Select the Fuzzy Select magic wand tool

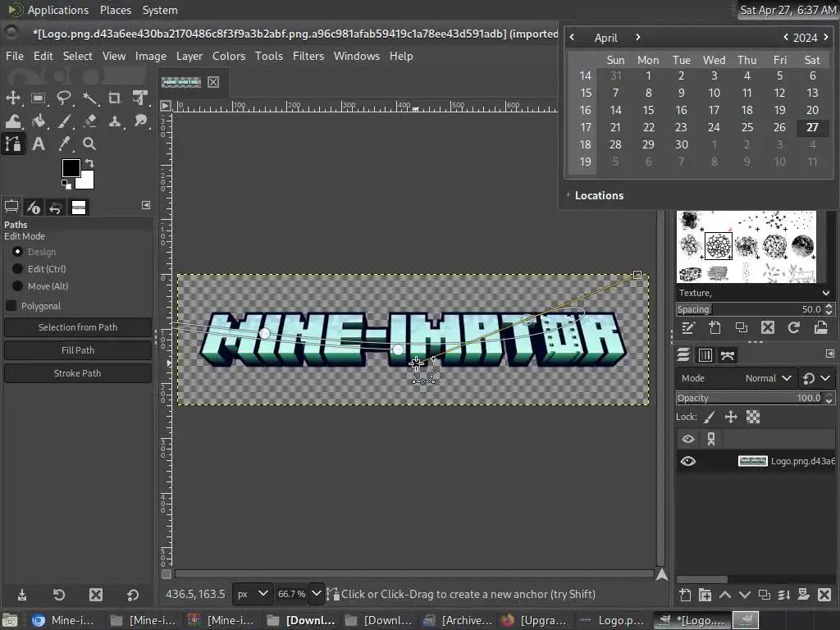[x=89, y=98]
